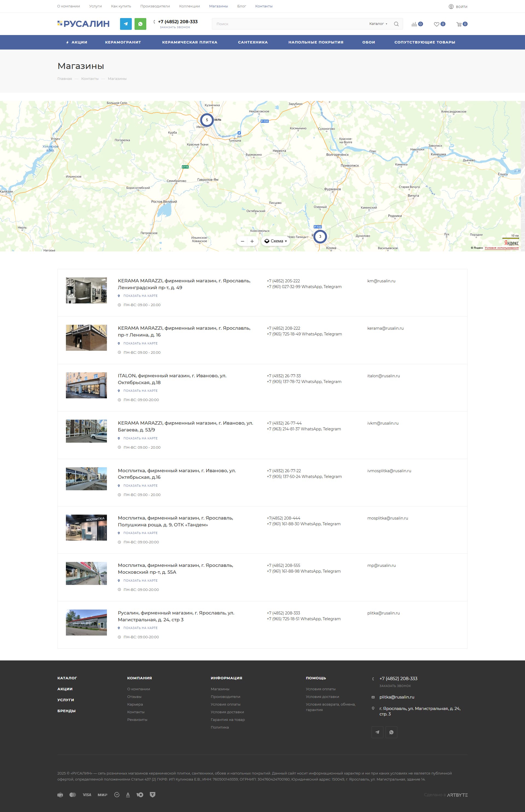This screenshot has width=525, height=812.
Task: Click the green WhatsApp header icon
Action: pyautogui.click(x=140, y=24)
